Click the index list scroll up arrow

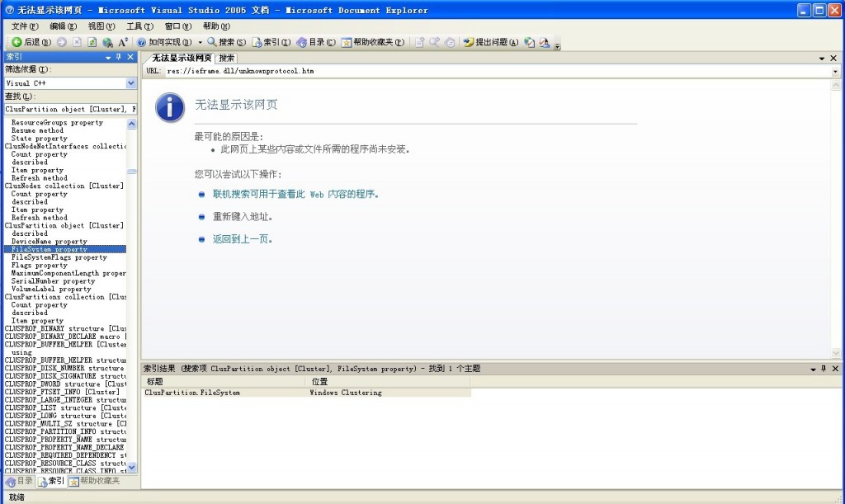[x=132, y=124]
